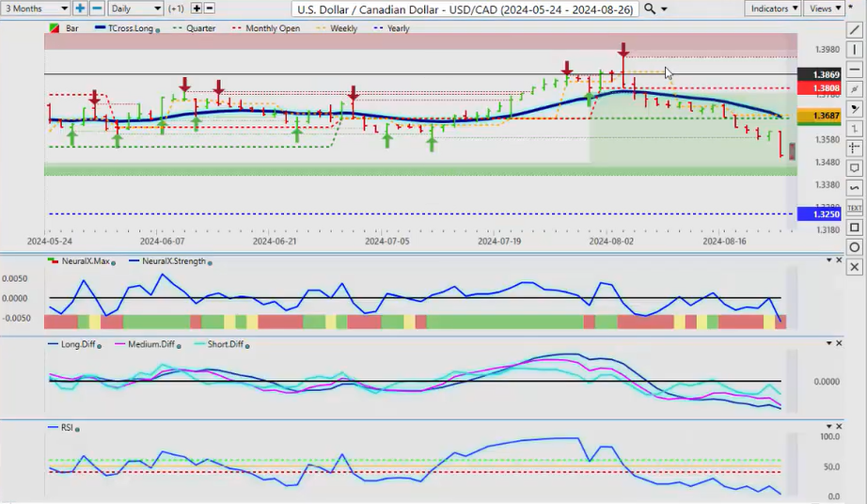Image resolution: width=867 pixels, height=504 pixels.
Task: Toggle the Weekly legend item
Action: [x=341, y=28]
